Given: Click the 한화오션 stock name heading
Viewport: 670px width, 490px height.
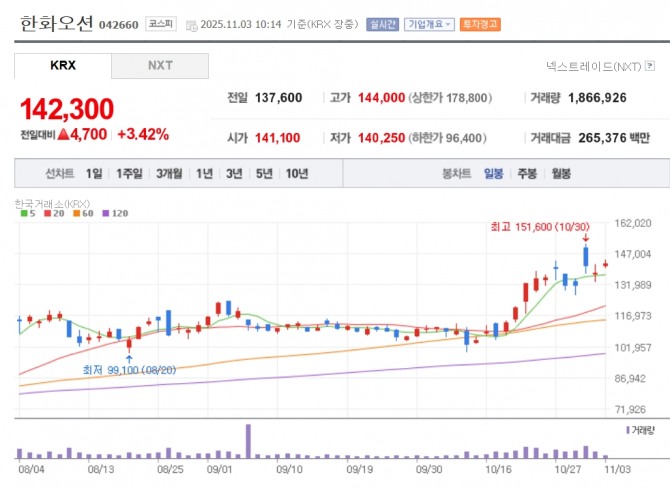Looking at the screenshot, I should (x=56, y=23).
